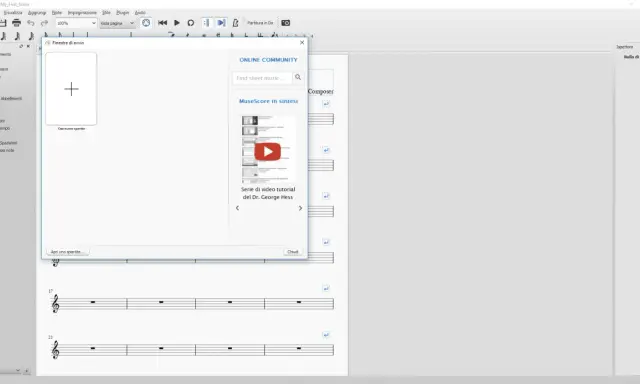
Task: Focus the Find sheet music search field
Action: click(262, 78)
